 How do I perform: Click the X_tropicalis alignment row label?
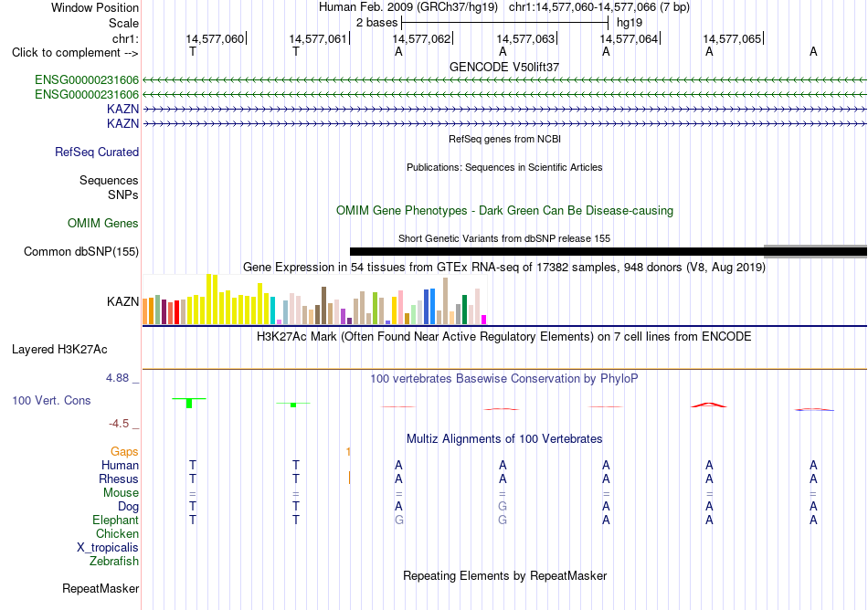pos(108,548)
